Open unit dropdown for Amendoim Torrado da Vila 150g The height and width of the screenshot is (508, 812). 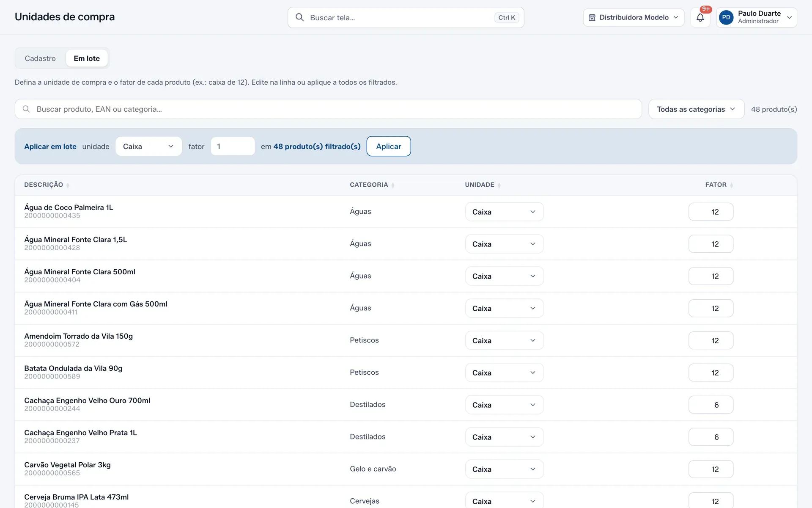(504, 340)
